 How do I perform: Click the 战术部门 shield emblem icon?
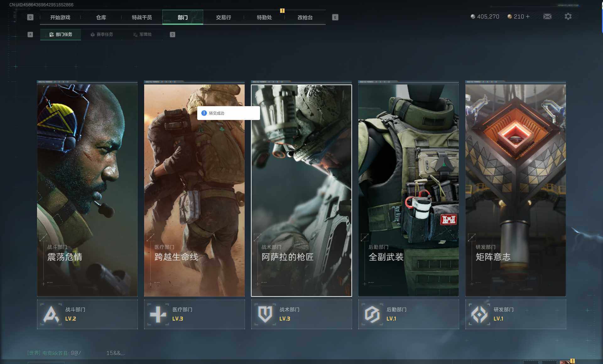click(x=265, y=314)
